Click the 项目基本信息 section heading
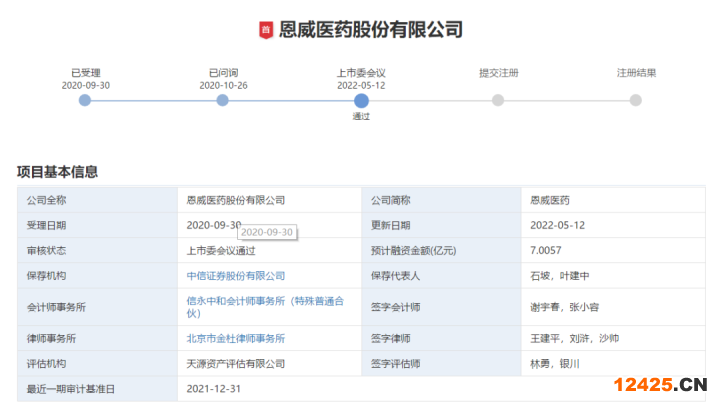720x407 pixels. point(57,172)
